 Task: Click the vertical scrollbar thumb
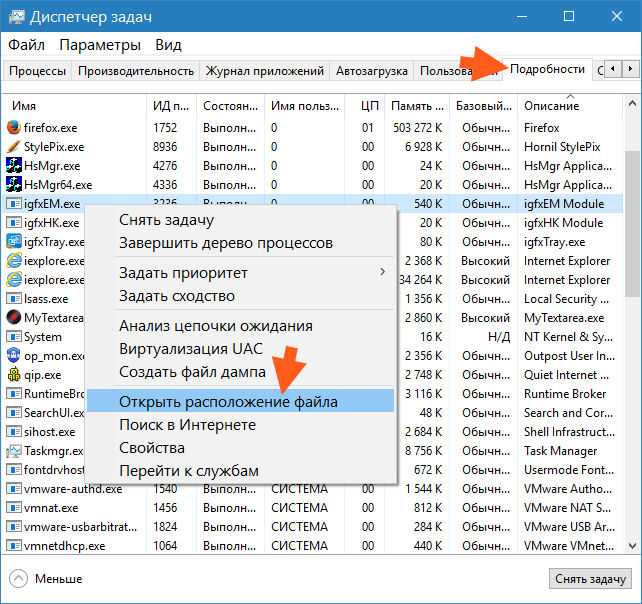click(x=632, y=223)
